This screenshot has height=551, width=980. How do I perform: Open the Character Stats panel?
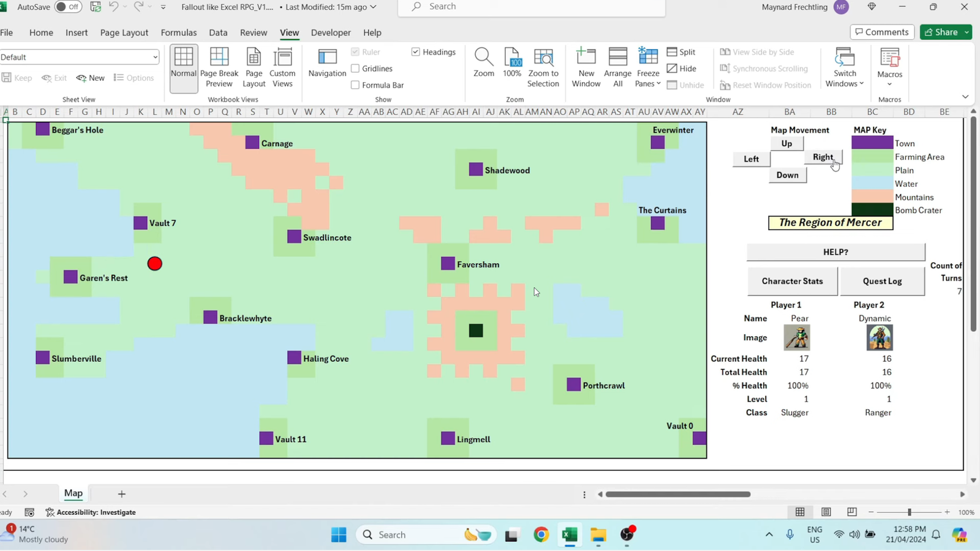(792, 281)
